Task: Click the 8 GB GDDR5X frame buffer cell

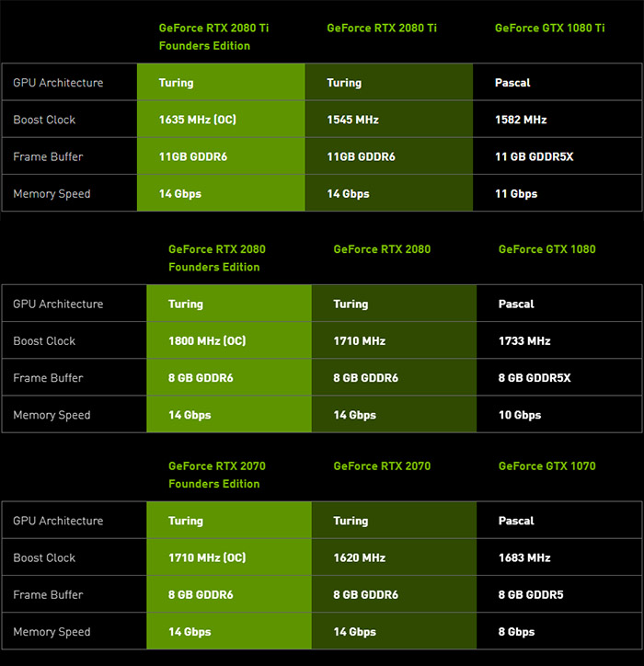Action: click(535, 378)
